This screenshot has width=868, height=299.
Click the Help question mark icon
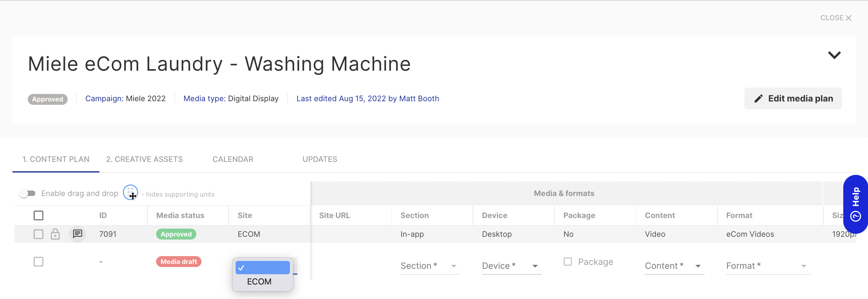point(856,216)
